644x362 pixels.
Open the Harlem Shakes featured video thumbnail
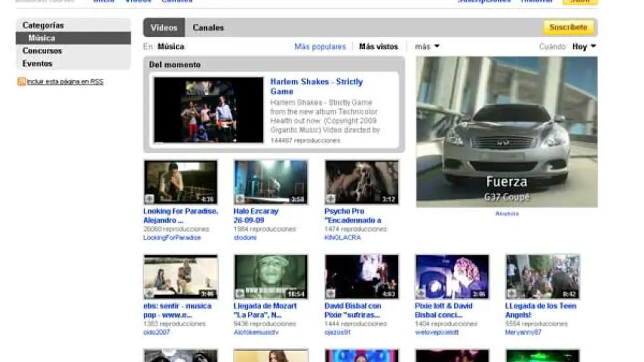(x=208, y=111)
